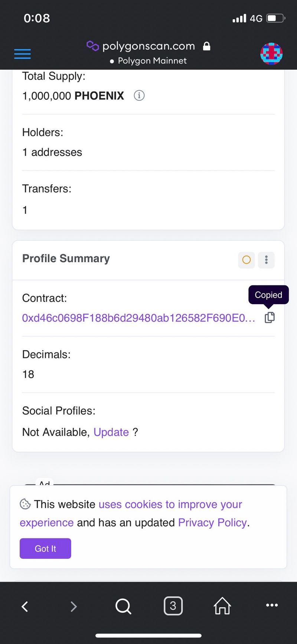The height and width of the screenshot is (644, 297).
Task: Dismiss cookie notice with Got It
Action: 45,548
